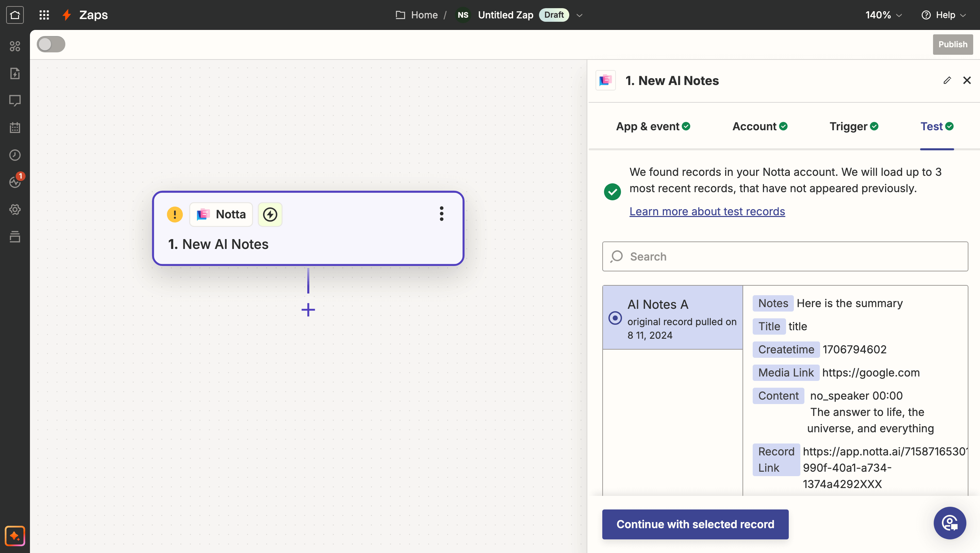Click the Title field label
This screenshot has width=980, height=553.
(x=769, y=326)
